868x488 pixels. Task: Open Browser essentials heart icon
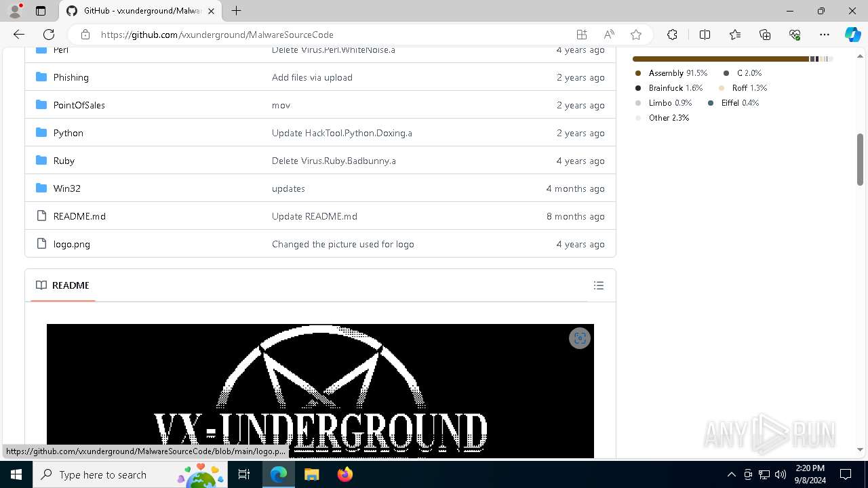pos(795,35)
